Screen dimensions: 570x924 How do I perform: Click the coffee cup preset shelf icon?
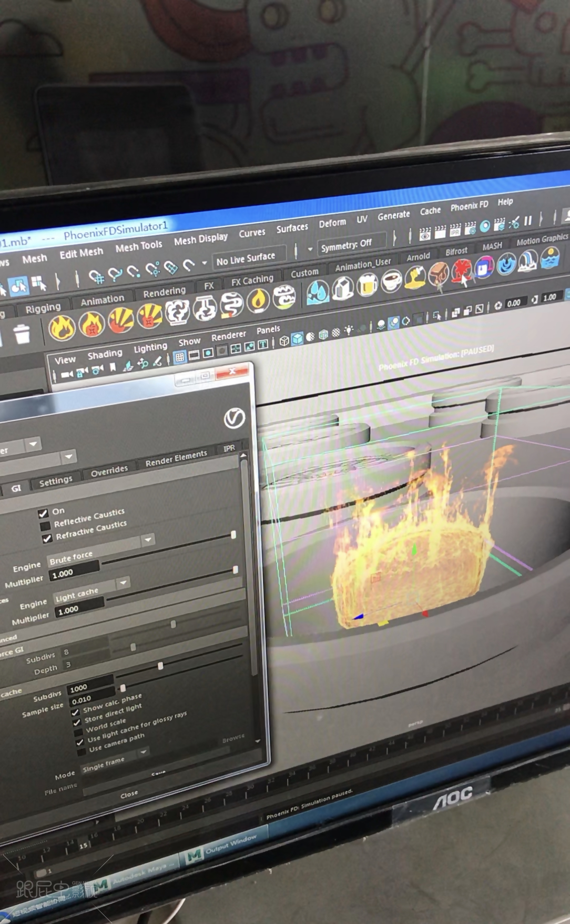[391, 281]
